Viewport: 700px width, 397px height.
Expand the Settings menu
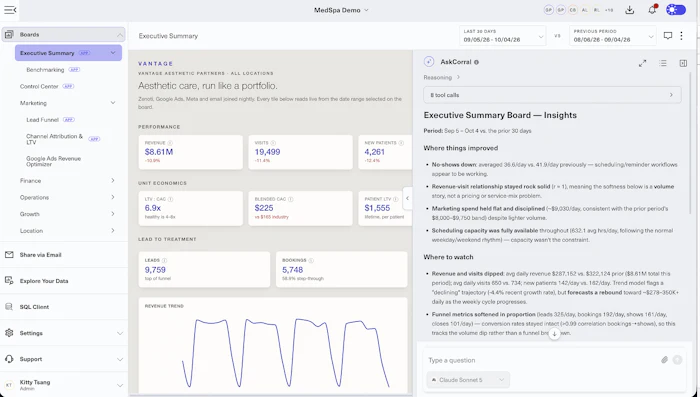click(64, 333)
